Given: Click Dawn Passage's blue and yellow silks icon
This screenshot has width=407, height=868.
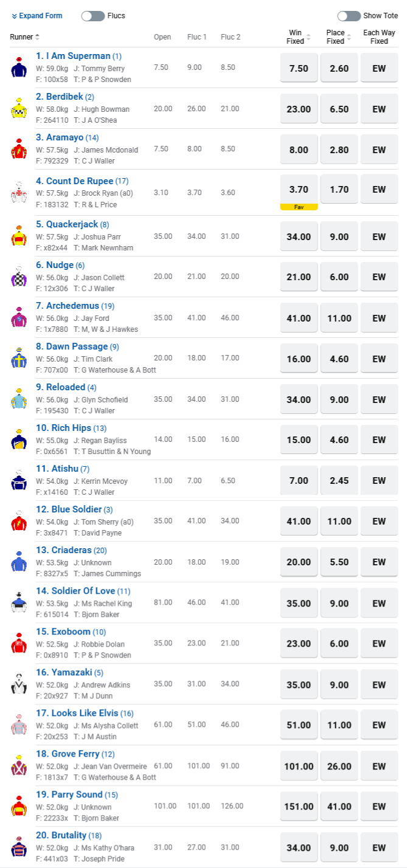Looking at the screenshot, I should click(19, 358).
